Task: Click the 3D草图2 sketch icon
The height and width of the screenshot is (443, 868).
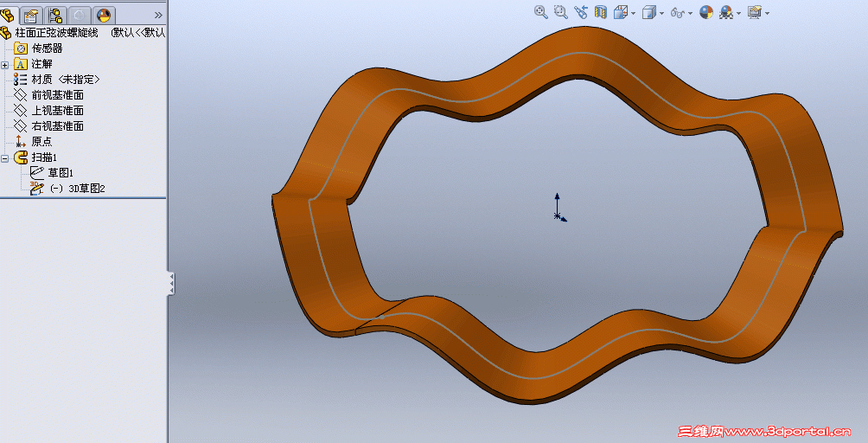Action: point(37,189)
